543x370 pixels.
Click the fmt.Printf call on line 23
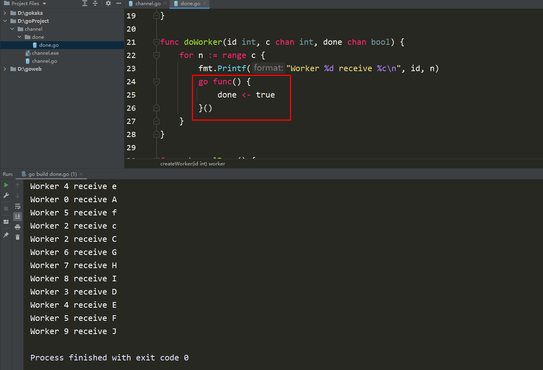[222, 69]
